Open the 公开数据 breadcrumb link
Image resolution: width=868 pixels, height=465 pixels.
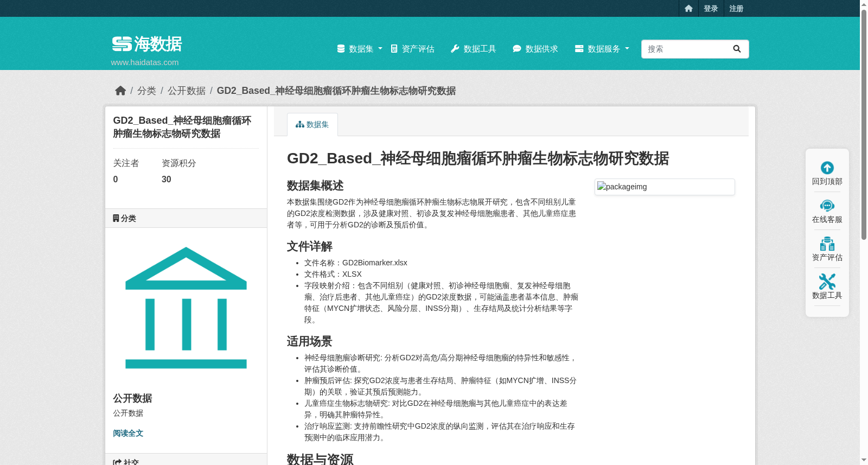187,91
